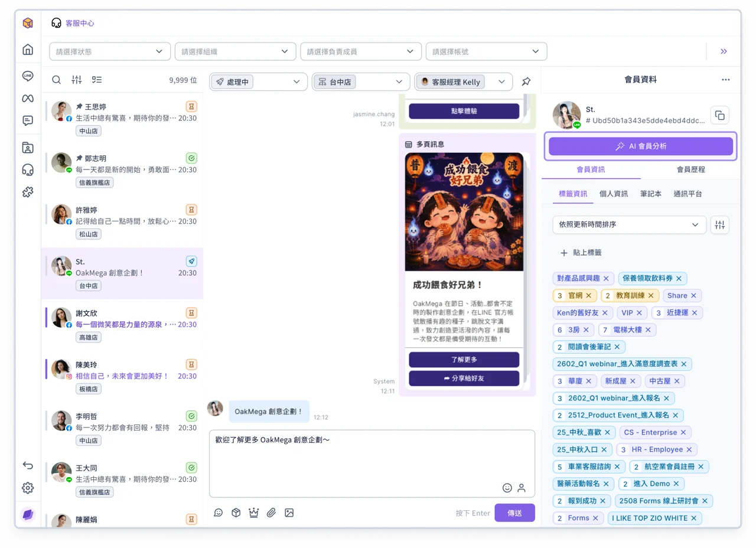Click the message text input field
This screenshot has width=756, height=548.
pos(372,464)
